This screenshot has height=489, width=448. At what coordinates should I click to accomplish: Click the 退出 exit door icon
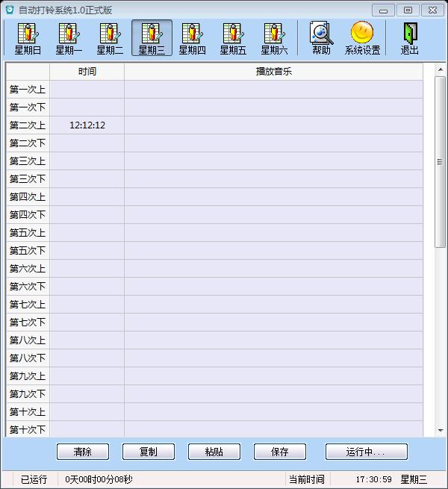pyautogui.click(x=410, y=38)
